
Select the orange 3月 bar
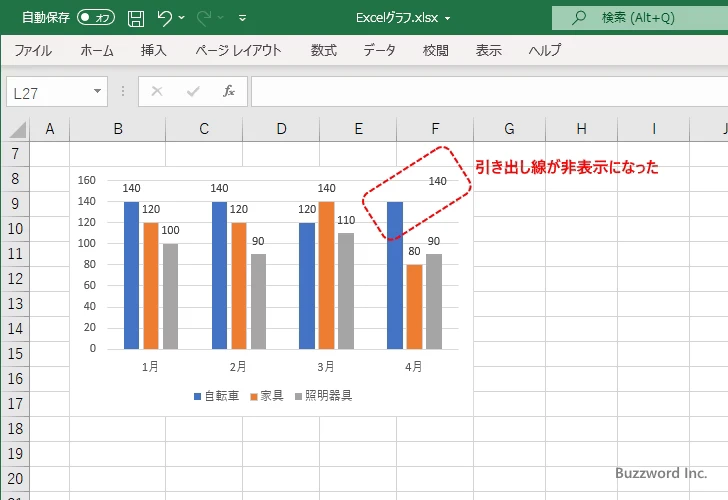click(x=326, y=275)
